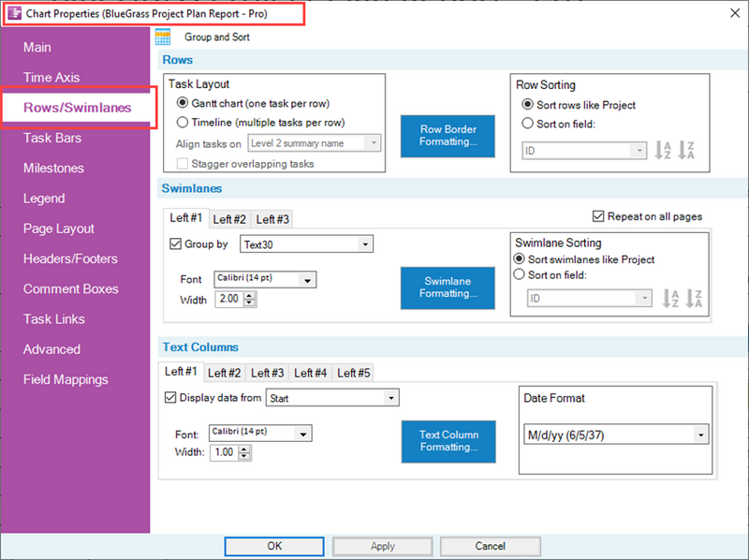Open Headers/Footers settings
This screenshot has width=749, height=560.
click(x=70, y=259)
